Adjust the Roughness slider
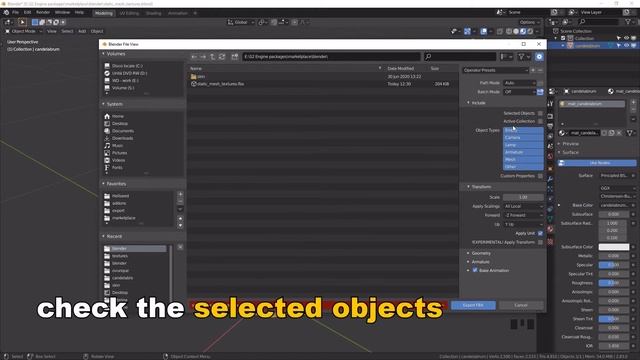The width and height of the screenshot is (640, 360). click(x=613, y=283)
